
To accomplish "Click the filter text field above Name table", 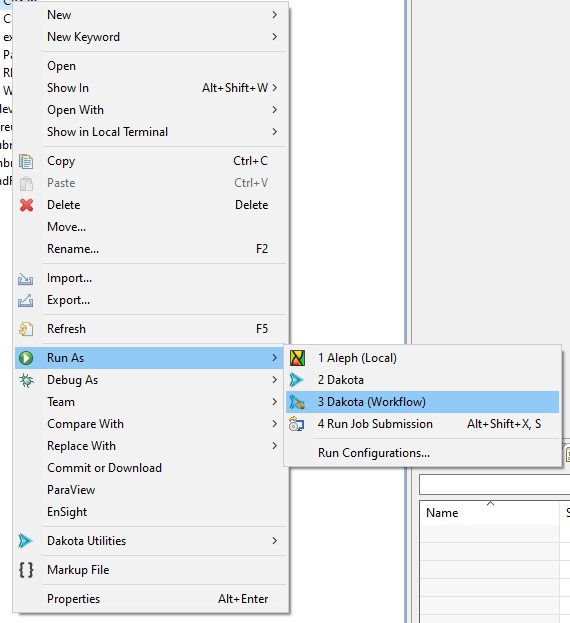I will tap(495, 484).
